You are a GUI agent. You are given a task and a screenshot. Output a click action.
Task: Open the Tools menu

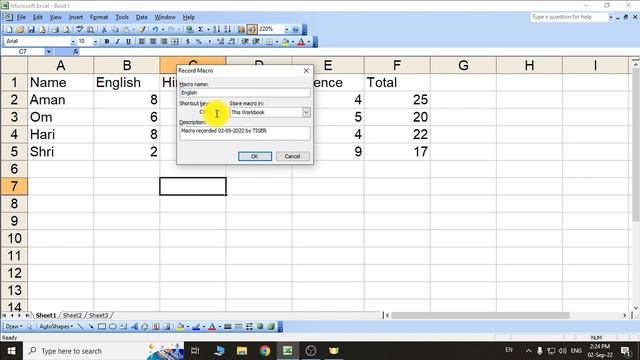click(x=122, y=17)
